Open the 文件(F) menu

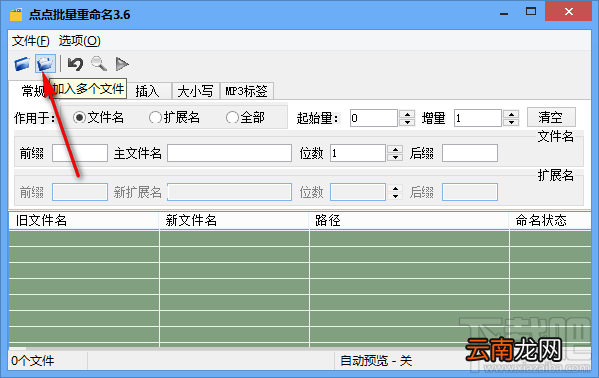31,41
